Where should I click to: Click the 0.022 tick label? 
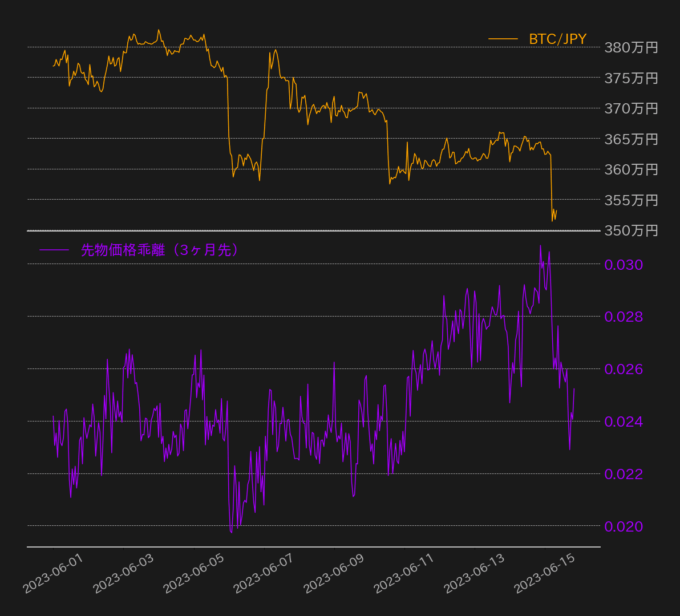(x=624, y=474)
